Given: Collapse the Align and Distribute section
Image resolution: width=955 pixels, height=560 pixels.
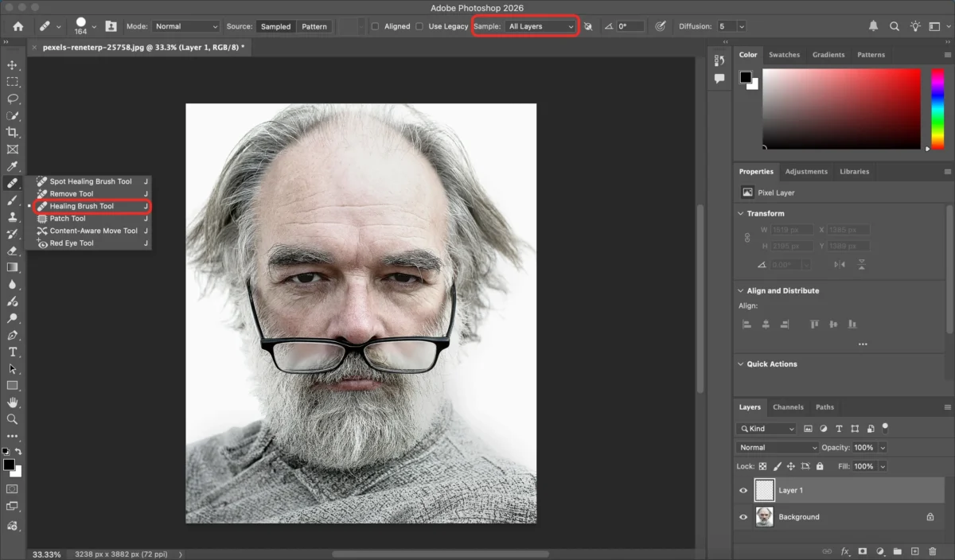Looking at the screenshot, I should [x=740, y=291].
